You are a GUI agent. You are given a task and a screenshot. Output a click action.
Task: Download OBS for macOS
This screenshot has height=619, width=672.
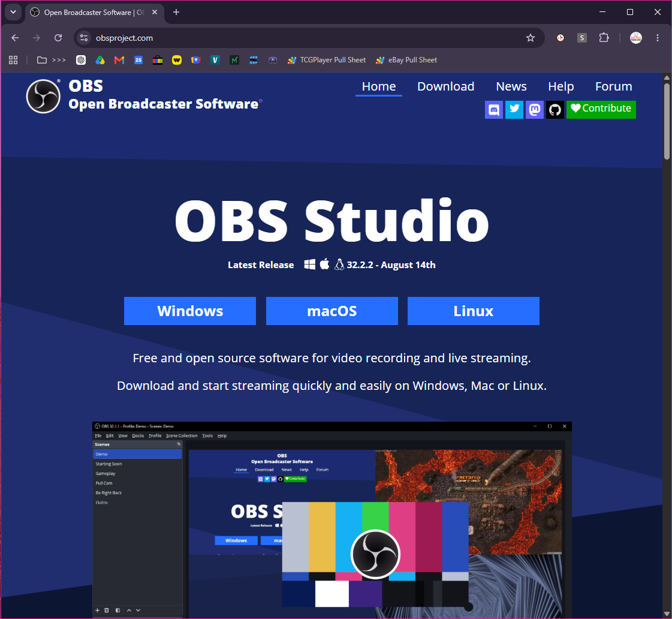[x=332, y=311]
